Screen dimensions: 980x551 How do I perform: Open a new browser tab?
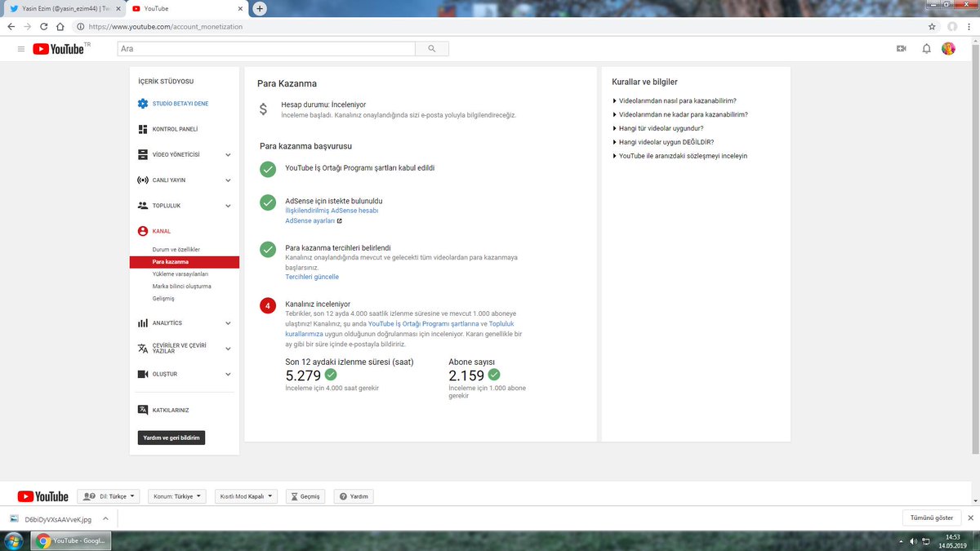click(x=260, y=8)
